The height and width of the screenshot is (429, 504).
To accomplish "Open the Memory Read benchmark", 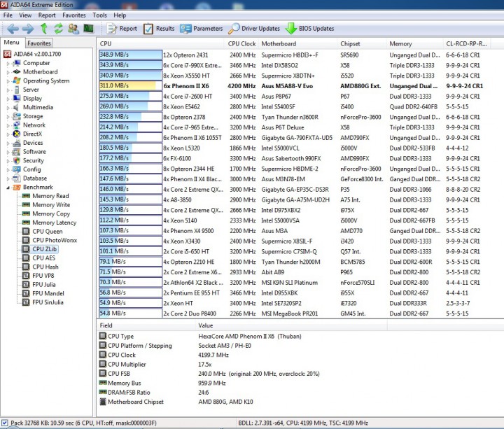I will pyautogui.click(x=50, y=196).
